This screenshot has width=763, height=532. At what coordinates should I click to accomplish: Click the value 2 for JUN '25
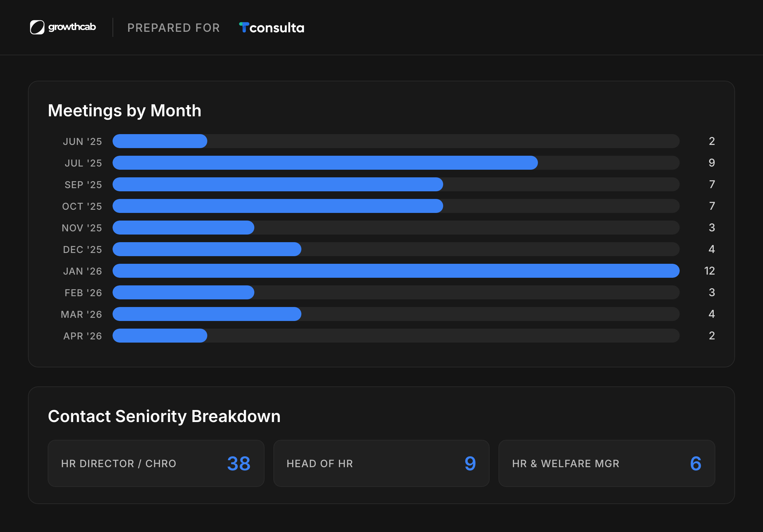(x=712, y=141)
